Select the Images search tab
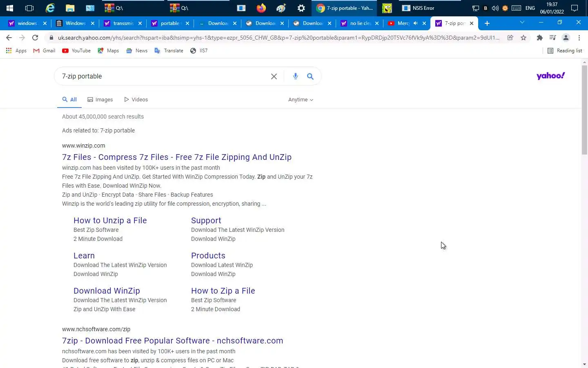588x368 pixels. click(100, 100)
